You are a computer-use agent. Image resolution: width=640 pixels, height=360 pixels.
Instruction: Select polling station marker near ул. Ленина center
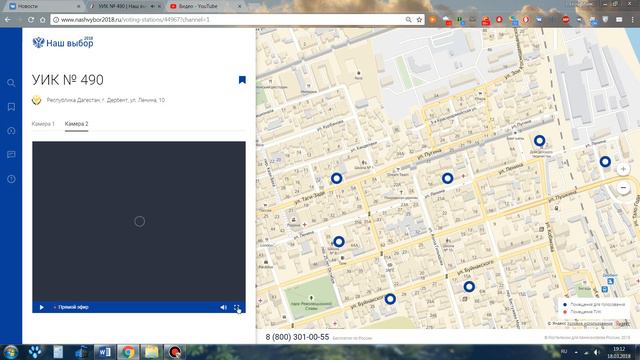(448, 178)
